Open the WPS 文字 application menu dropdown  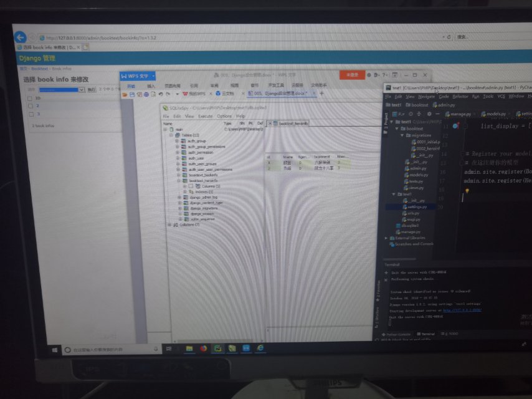(153, 75)
